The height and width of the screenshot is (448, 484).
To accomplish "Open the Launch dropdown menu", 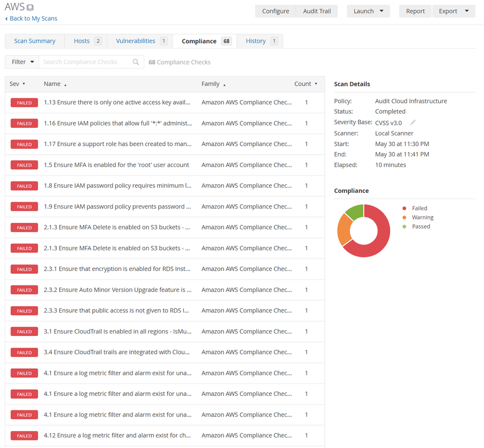I will pos(368,11).
